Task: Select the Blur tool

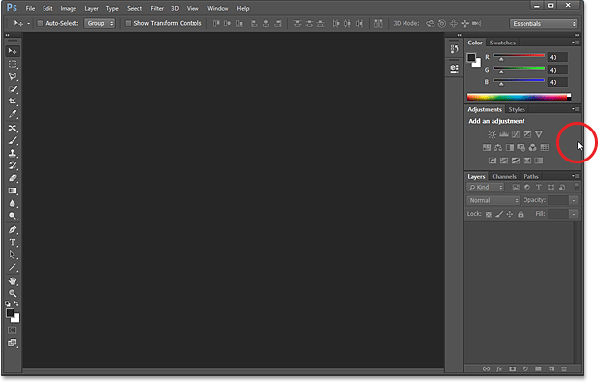Action: click(x=12, y=203)
